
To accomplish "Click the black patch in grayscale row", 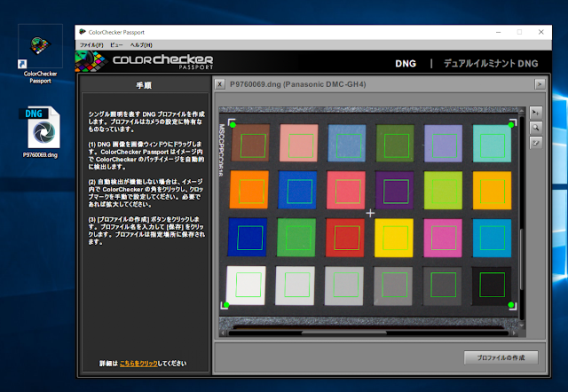I will [491, 286].
